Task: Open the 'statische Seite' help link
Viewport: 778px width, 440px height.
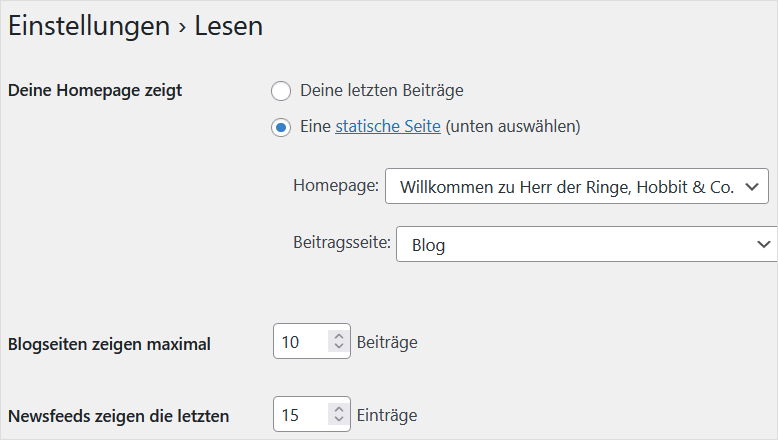Action: tap(388, 126)
